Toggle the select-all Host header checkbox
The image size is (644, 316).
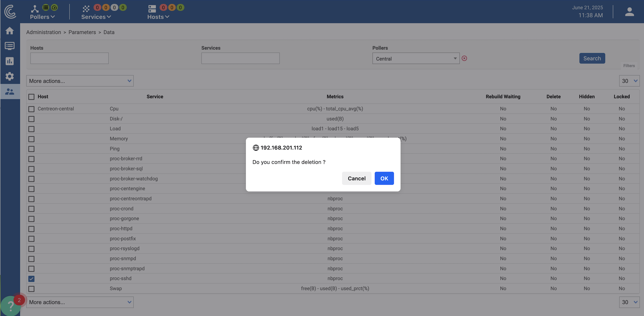[31, 97]
